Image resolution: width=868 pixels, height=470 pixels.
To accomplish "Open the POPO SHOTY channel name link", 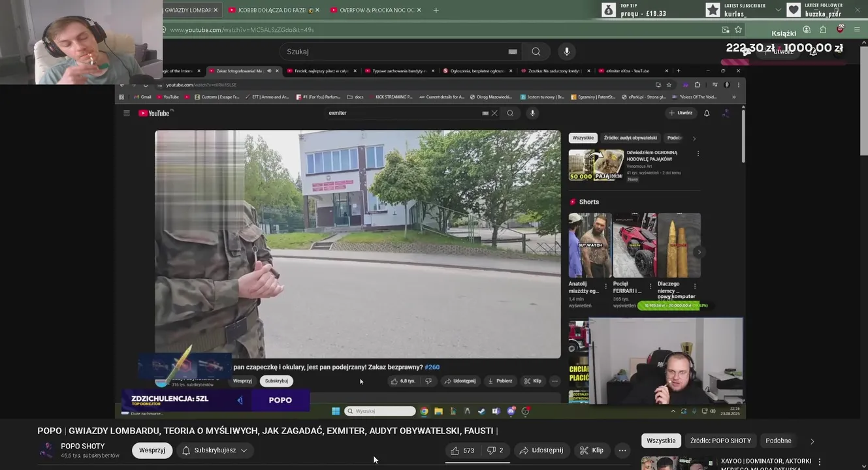I will (83, 446).
